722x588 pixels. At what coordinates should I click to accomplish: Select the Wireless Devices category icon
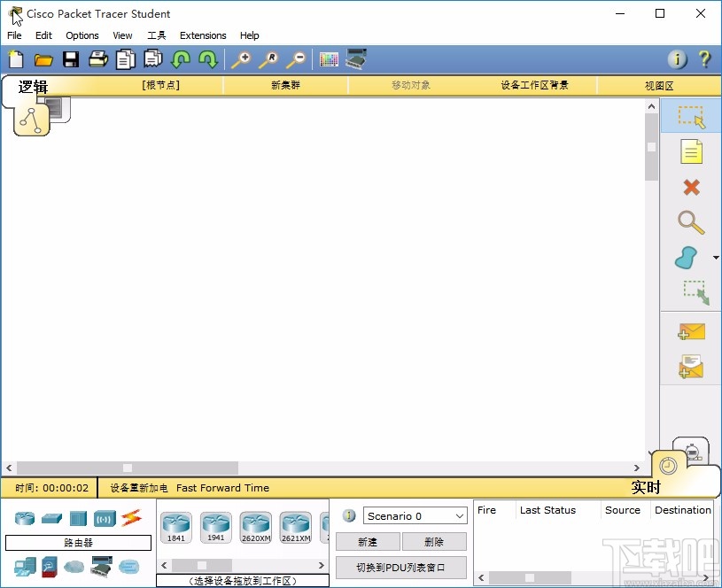click(x=105, y=519)
